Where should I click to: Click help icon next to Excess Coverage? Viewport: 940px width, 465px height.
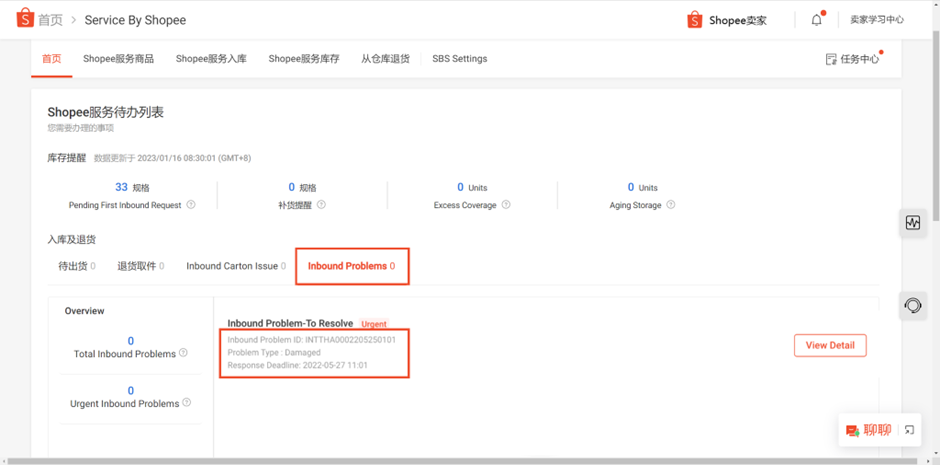506,204
